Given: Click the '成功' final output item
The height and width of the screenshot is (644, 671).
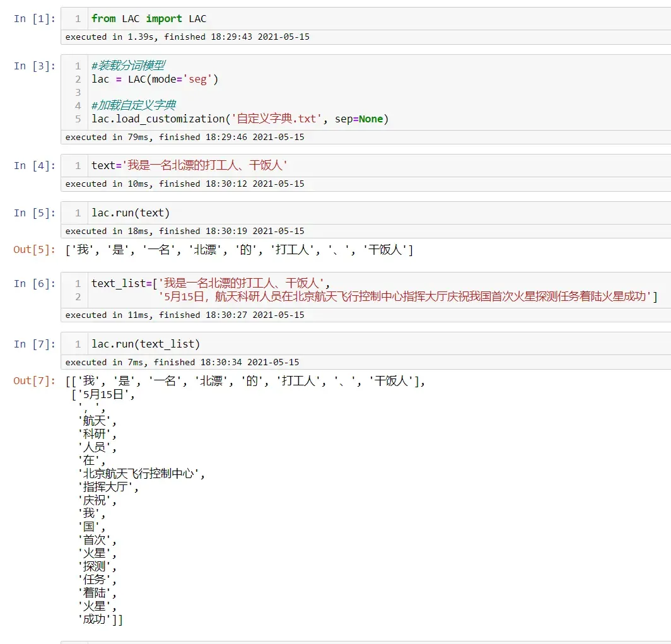Looking at the screenshot, I should (x=100, y=619).
